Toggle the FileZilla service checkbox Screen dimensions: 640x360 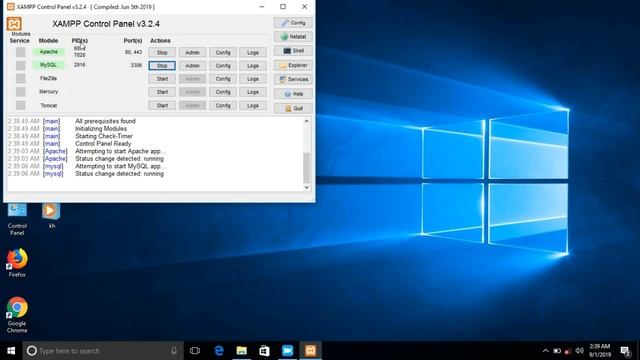click(20, 78)
